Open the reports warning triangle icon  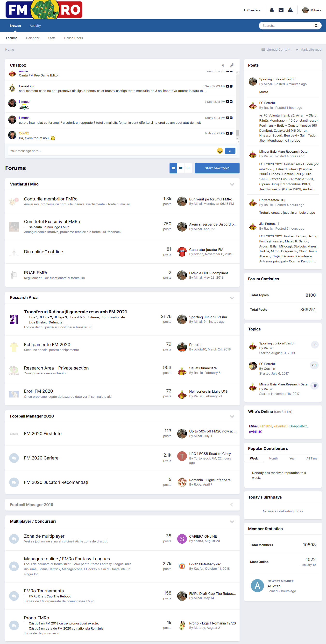click(290, 10)
